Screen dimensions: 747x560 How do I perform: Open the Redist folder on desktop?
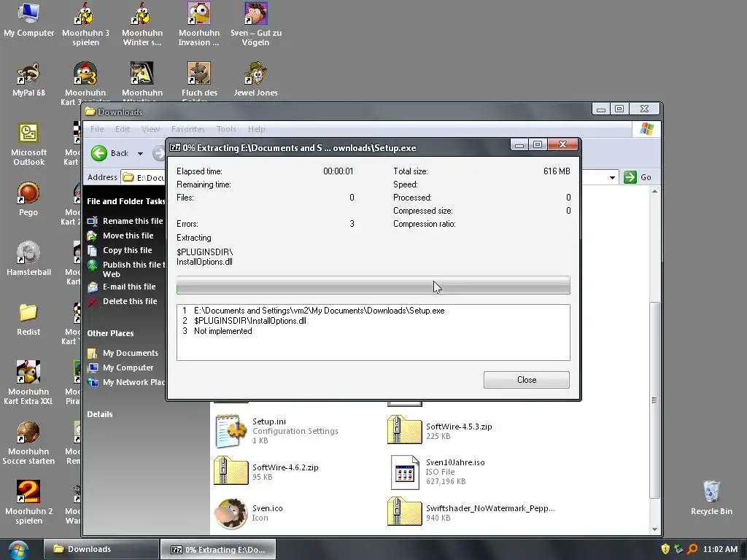point(28,319)
